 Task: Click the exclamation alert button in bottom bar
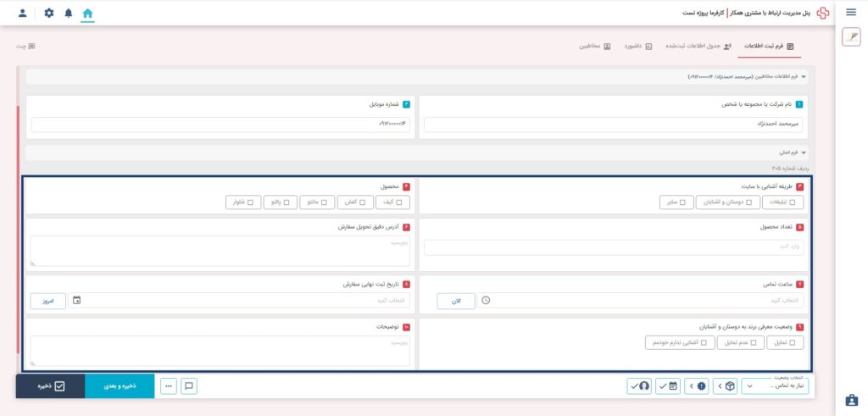(697, 386)
